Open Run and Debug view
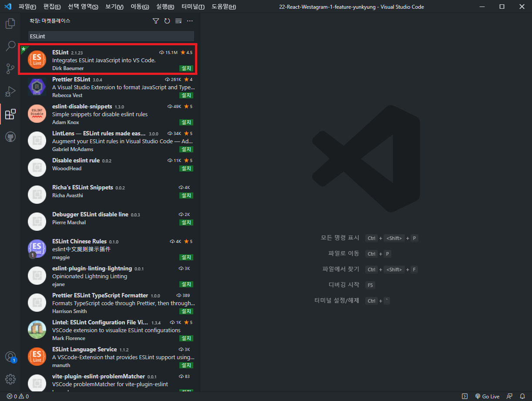This screenshot has height=401, width=532. click(x=10, y=91)
